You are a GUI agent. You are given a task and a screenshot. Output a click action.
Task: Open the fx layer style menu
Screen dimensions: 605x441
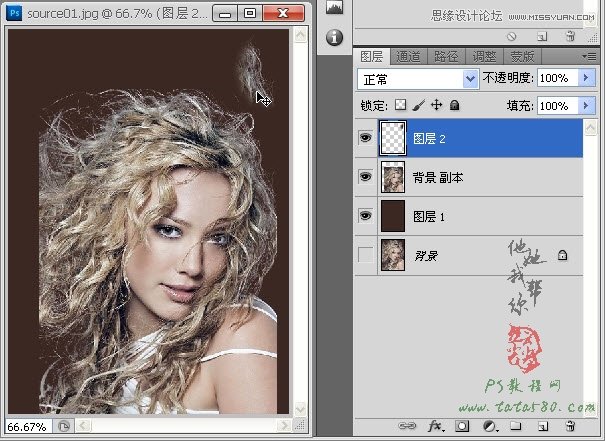[x=436, y=426]
